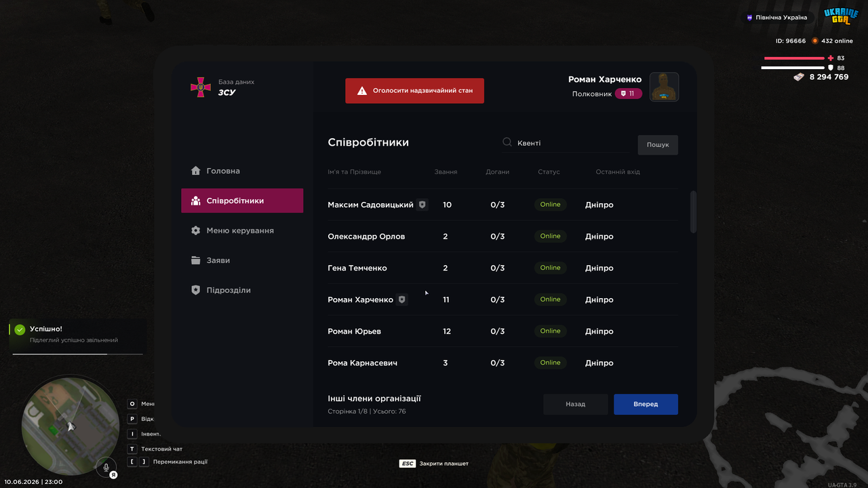
Task: Click the O key hint icon
Action: pos(132,404)
